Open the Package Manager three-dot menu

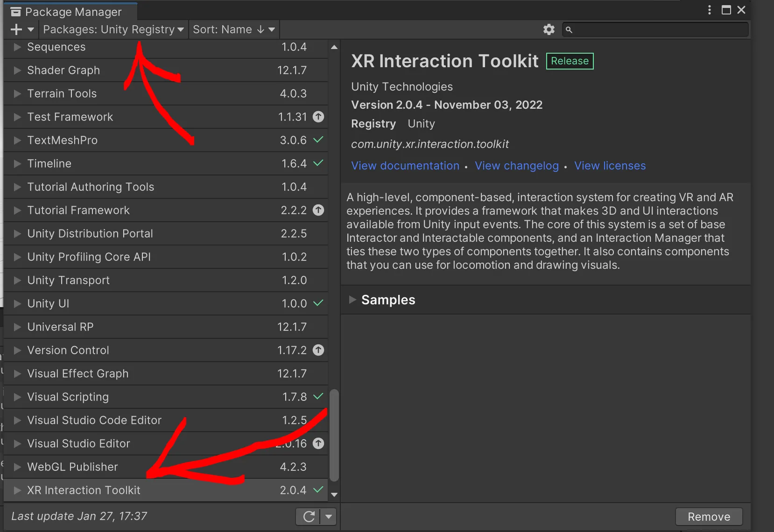[x=710, y=10]
